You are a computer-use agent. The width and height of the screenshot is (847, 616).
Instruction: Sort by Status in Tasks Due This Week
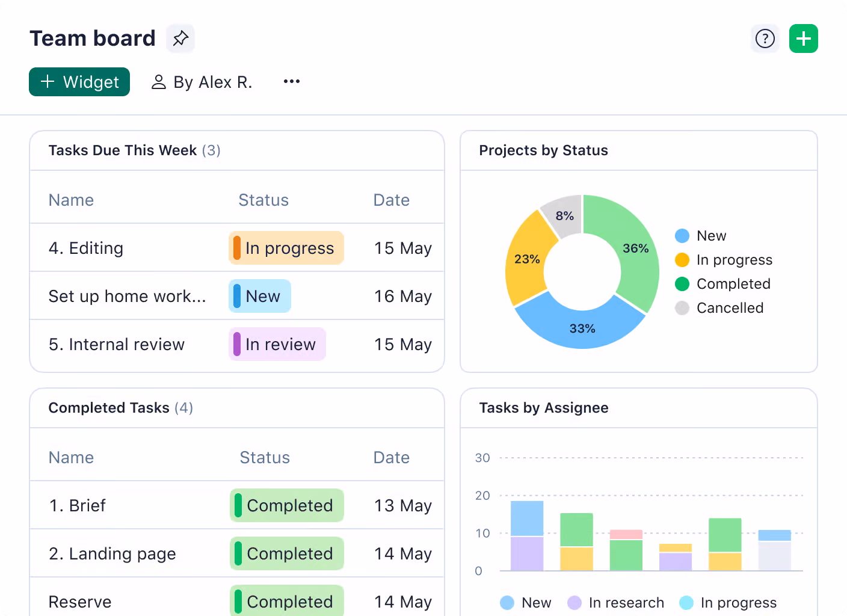(263, 200)
